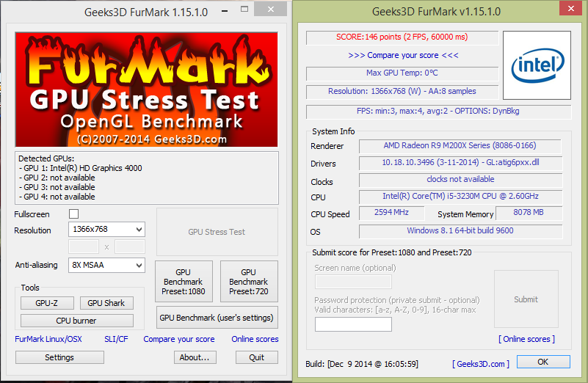This screenshot has width=588, height=383.
Task: Maximize the FurMark main window
Action: pyautogui.click(x=244, y=10)
